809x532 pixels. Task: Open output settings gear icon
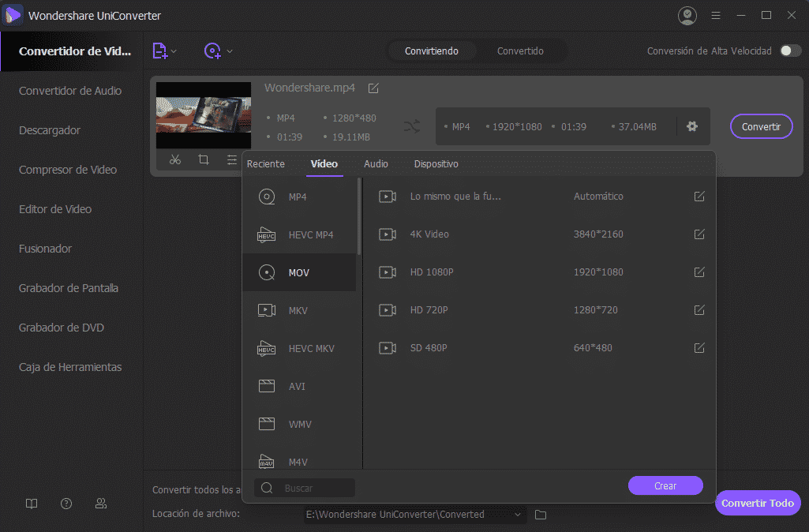(x=692, y=126)
